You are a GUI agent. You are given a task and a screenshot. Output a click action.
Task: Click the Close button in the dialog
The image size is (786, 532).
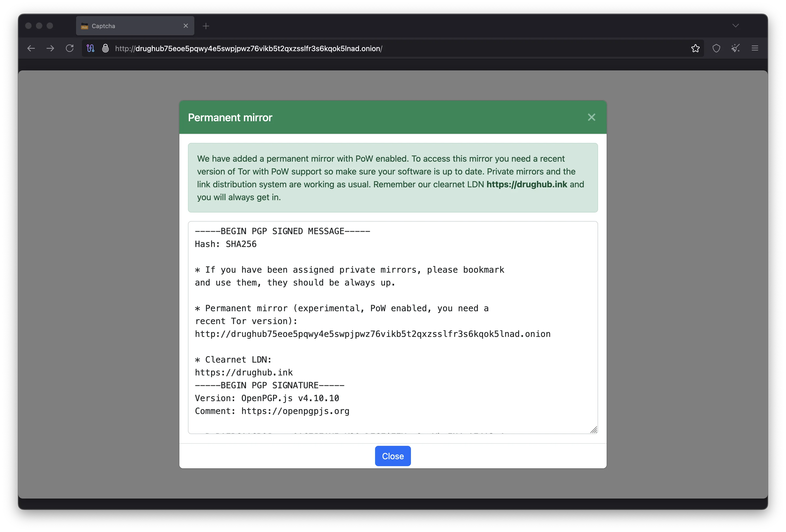(x=392, y=456)
